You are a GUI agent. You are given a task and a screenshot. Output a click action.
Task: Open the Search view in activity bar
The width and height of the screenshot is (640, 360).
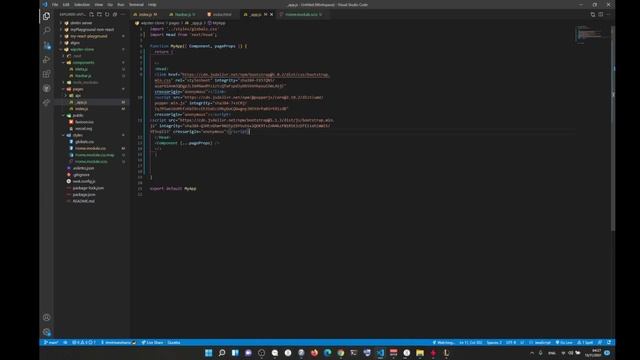47,31
